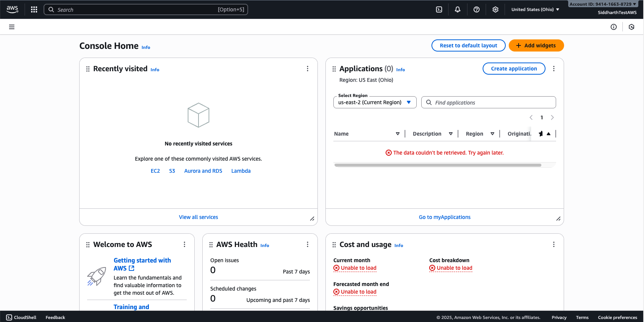
Task: Click the Find applications search field
Action: click(489, 102)
